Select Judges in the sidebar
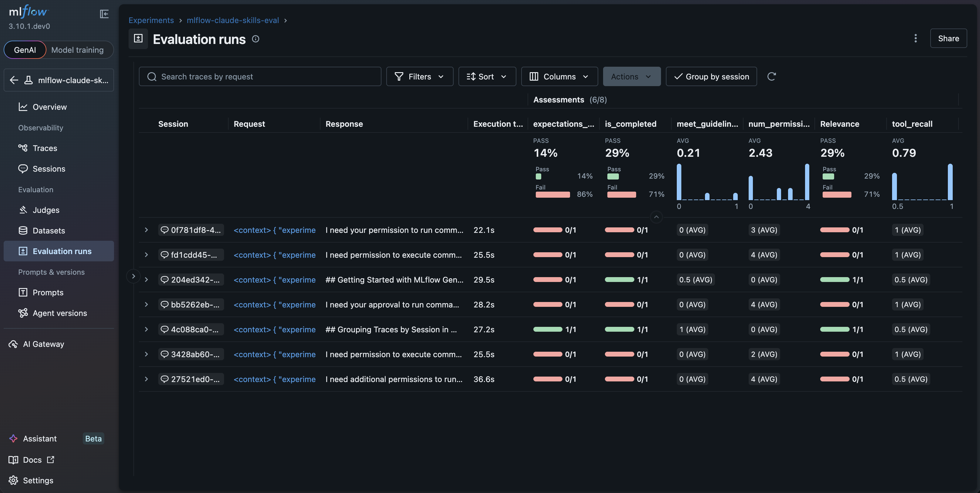This screenshot has width=980, height=493. tap(46, 210)
